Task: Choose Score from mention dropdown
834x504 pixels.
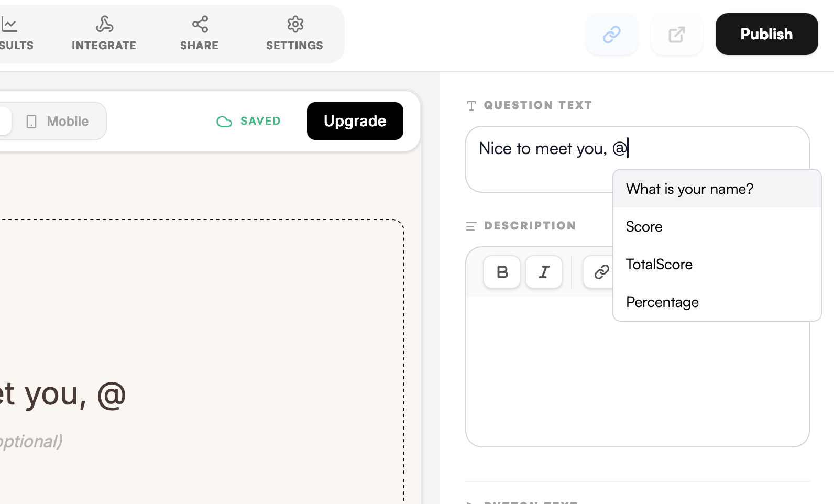Action: pos(644,227)
